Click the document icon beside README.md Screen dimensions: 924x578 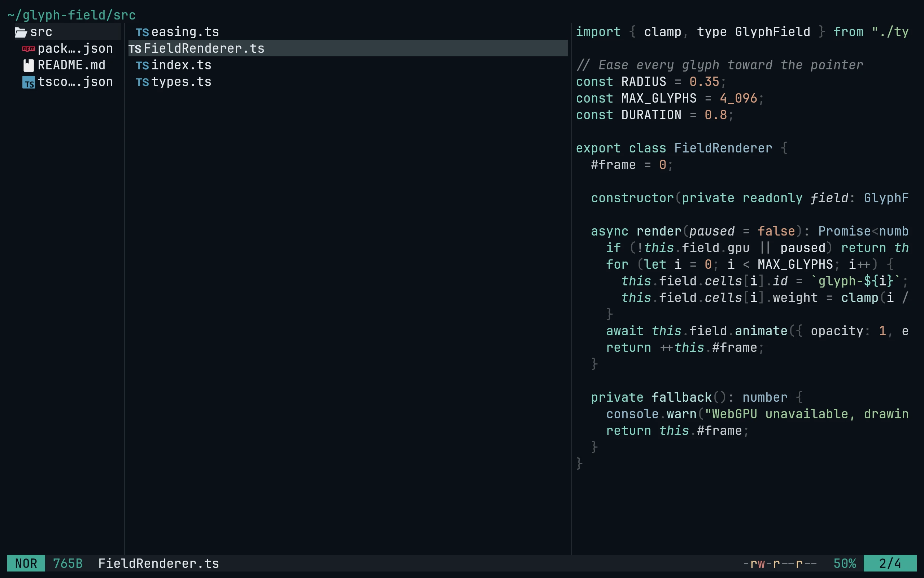click(29, 65)
